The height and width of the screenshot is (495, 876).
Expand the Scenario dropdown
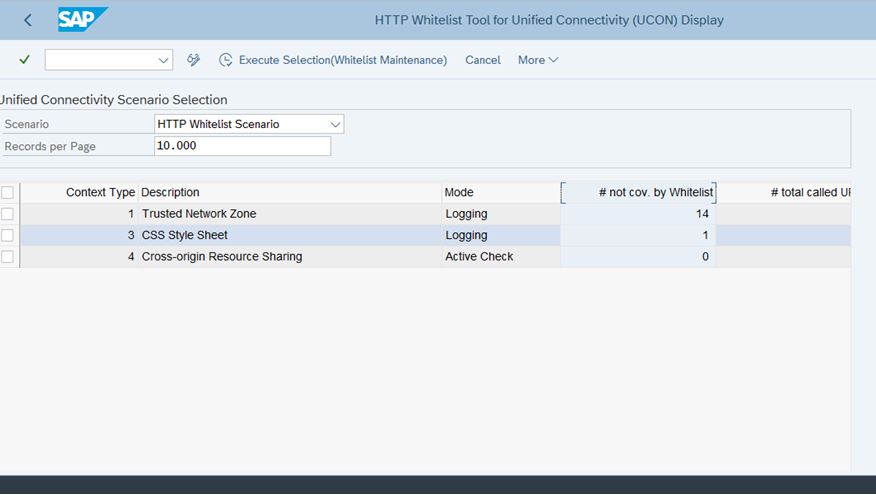[335, 124]
